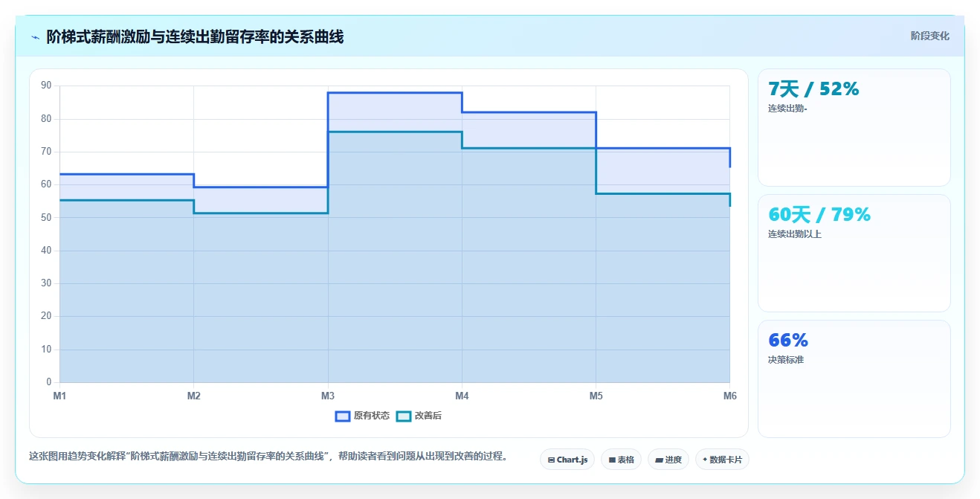Image resolution: width=980 pixels, height=499 pixels.
Task: Click the 决策标准 card caption
Action: (786, 360)
